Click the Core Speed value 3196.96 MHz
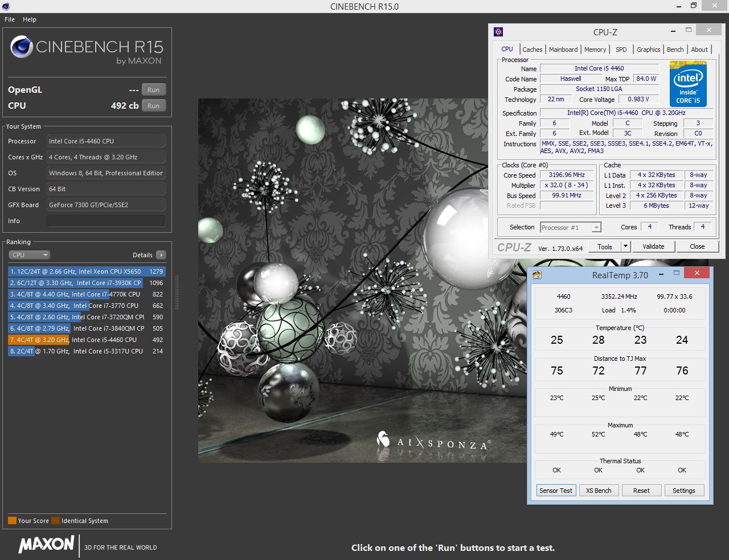The image size is (729, 560). tap(567, 175)
